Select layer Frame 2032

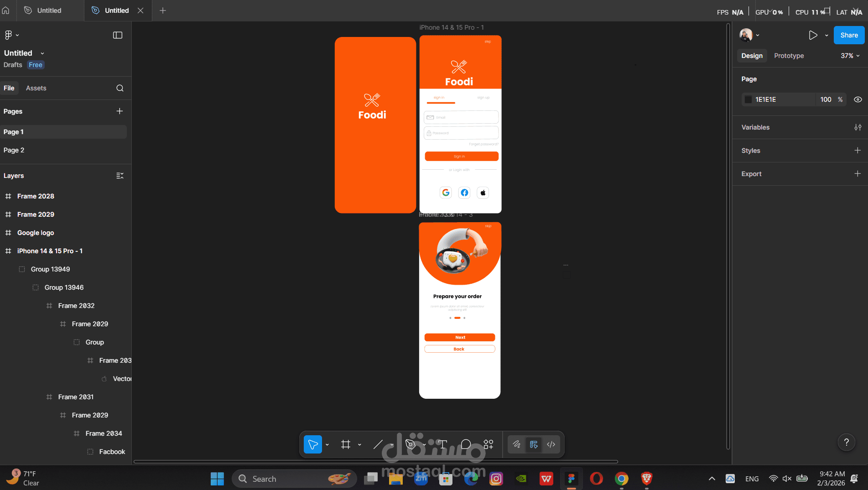point(76,306)
